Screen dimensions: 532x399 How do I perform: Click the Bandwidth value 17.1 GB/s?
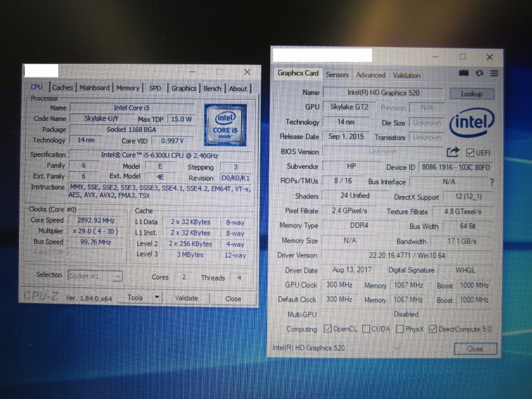(462, 241)
